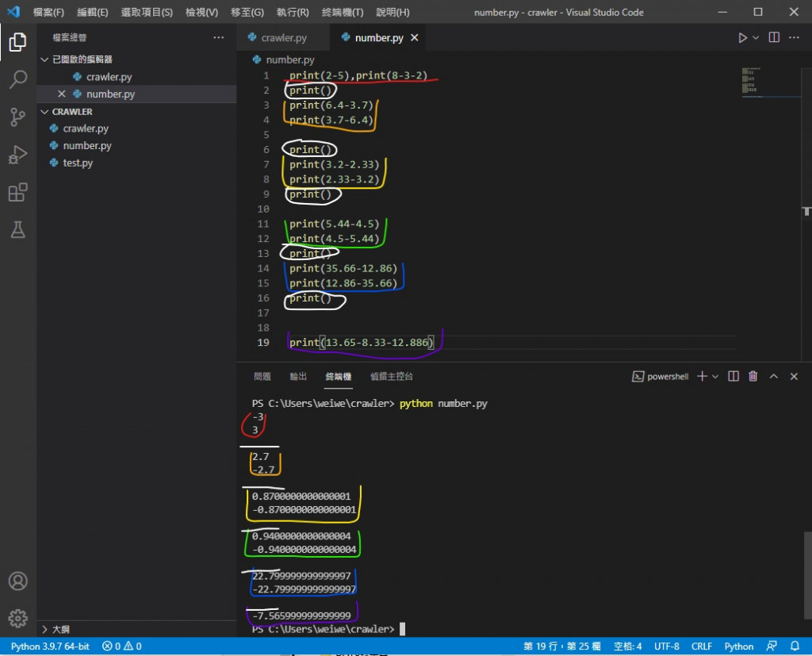This screenshot has height=656, width=812.
Task: Open the Go menu (移至)
Action: (x=247, y=12)
